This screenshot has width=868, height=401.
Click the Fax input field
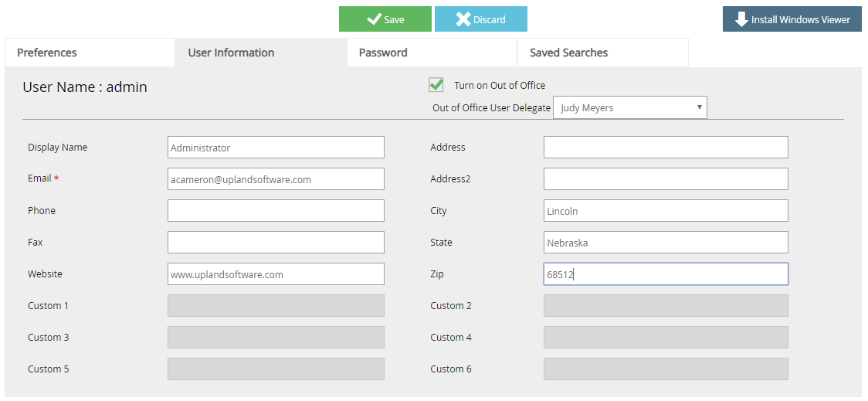276,242
